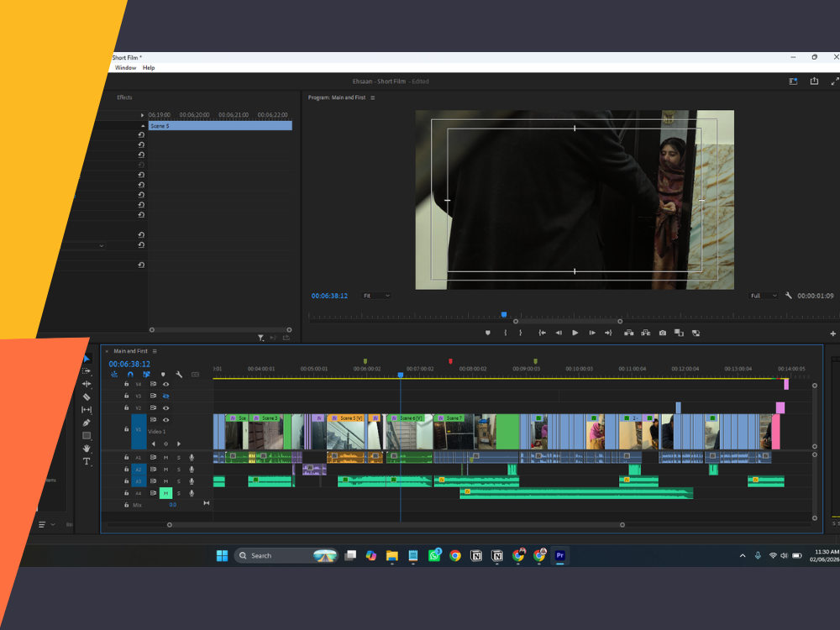
Task: Toggle V3 track output eye
Action: point(166,396)
